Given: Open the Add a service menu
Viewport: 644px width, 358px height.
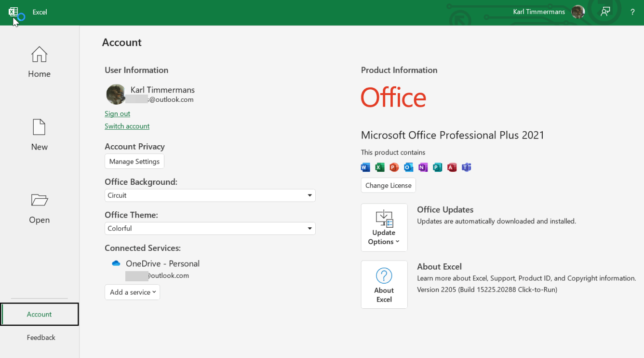Looking at the screenshot, I should point(132,292).
